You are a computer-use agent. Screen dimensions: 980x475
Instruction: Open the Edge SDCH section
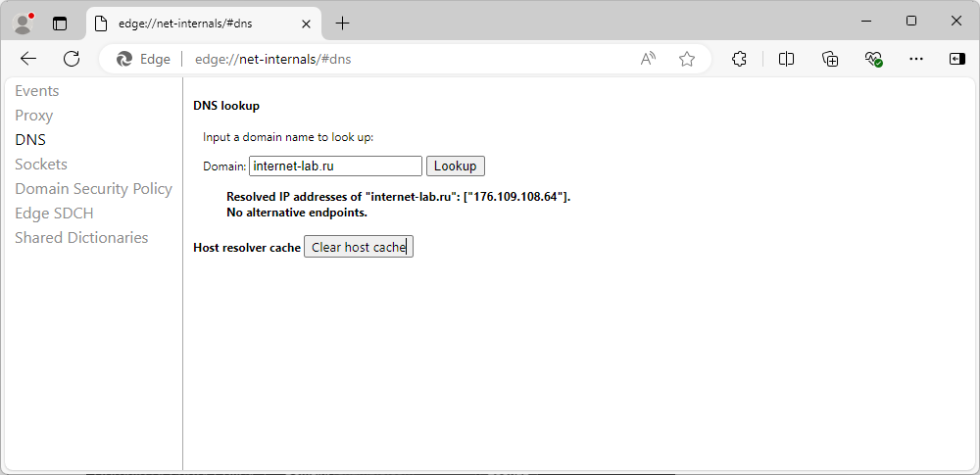(54, 214)
